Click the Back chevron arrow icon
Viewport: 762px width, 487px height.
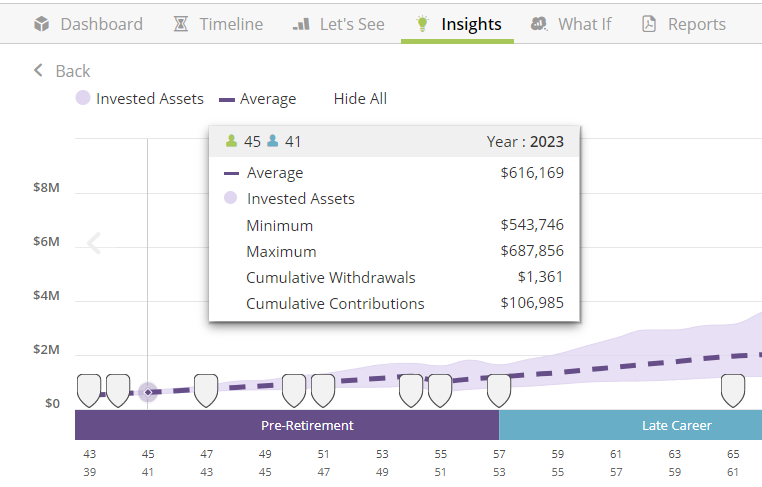pos(39,70)
